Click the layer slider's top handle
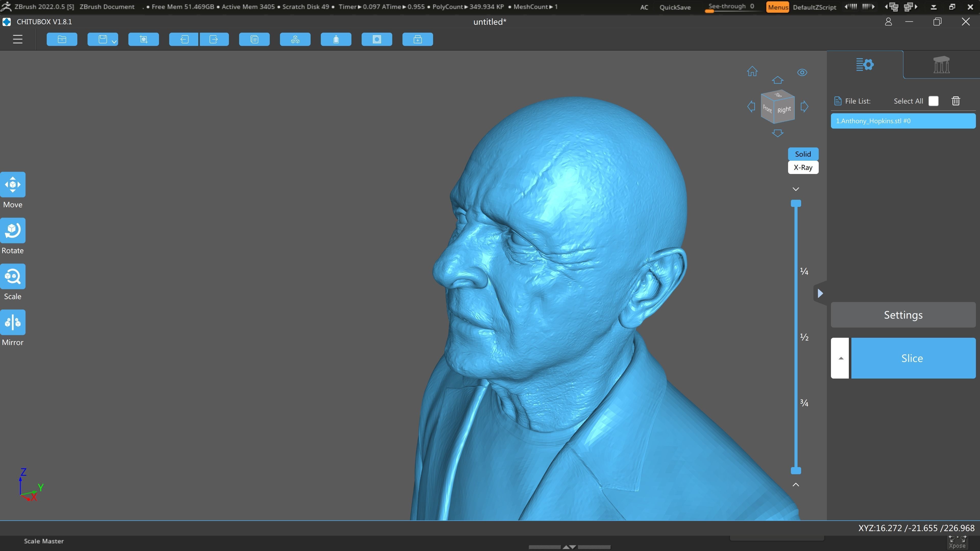The width and height of the screenshot is (980, 551). [796, 204]
